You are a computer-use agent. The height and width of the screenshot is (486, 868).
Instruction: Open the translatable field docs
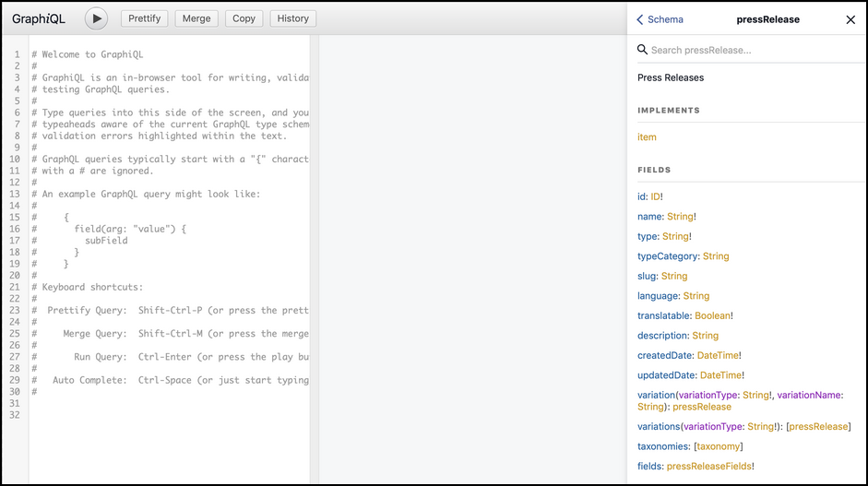point(664,316)
